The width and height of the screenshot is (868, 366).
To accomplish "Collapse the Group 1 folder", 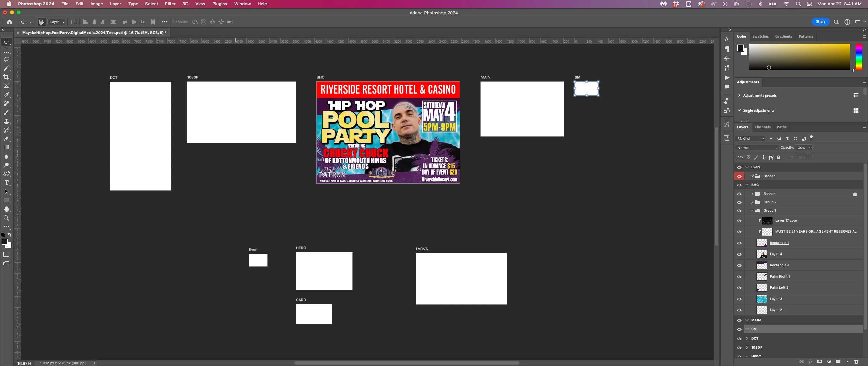I will pyautogui.click(x=752, y=210).
